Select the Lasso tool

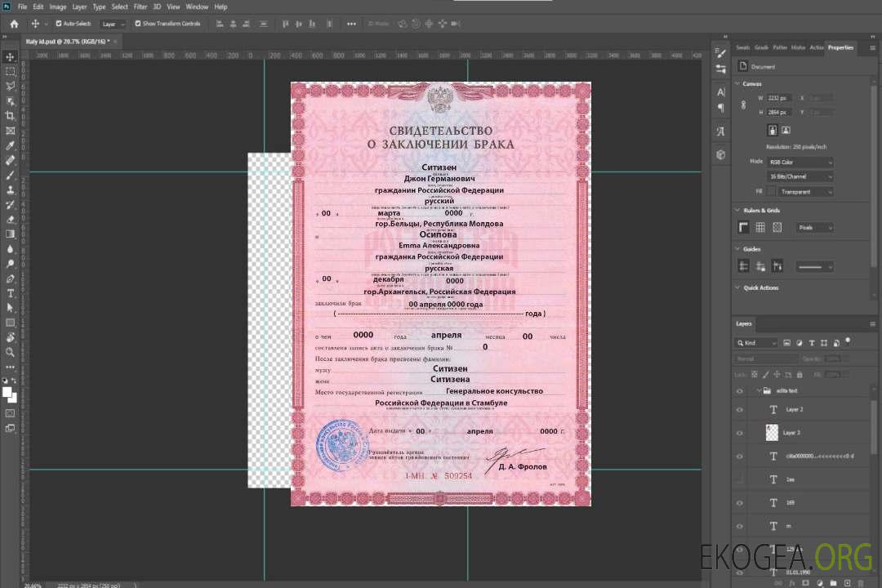pyautogui.click(x=10, y=86)
